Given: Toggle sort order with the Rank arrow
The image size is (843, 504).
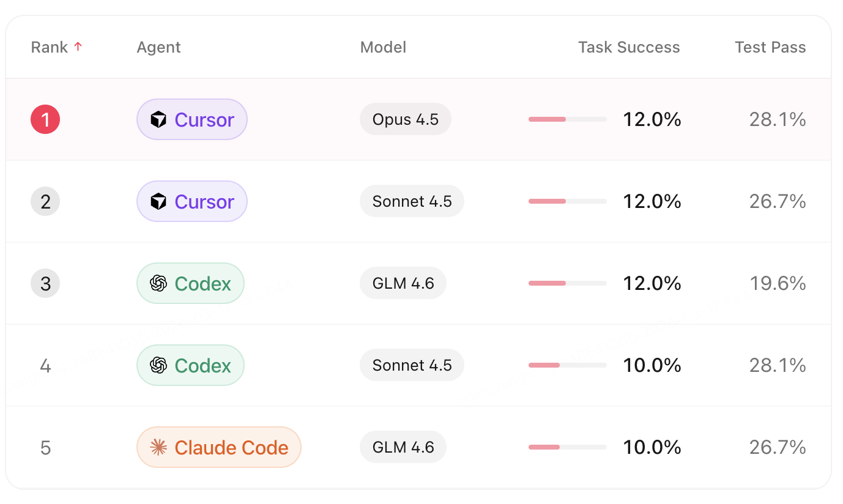Looking at the screenshot, I should tap(78, 46).
